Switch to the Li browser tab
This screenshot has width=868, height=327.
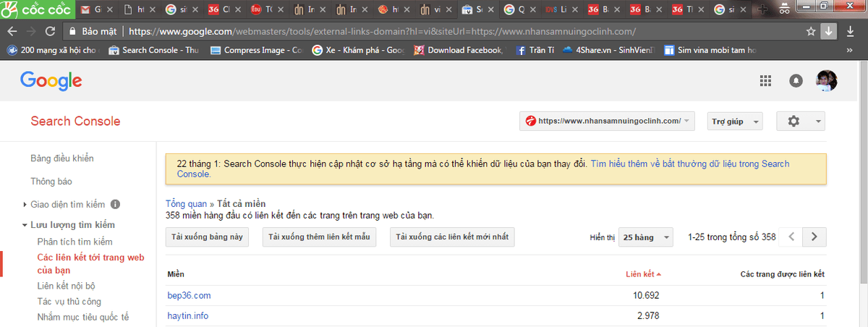click(562, 10)
